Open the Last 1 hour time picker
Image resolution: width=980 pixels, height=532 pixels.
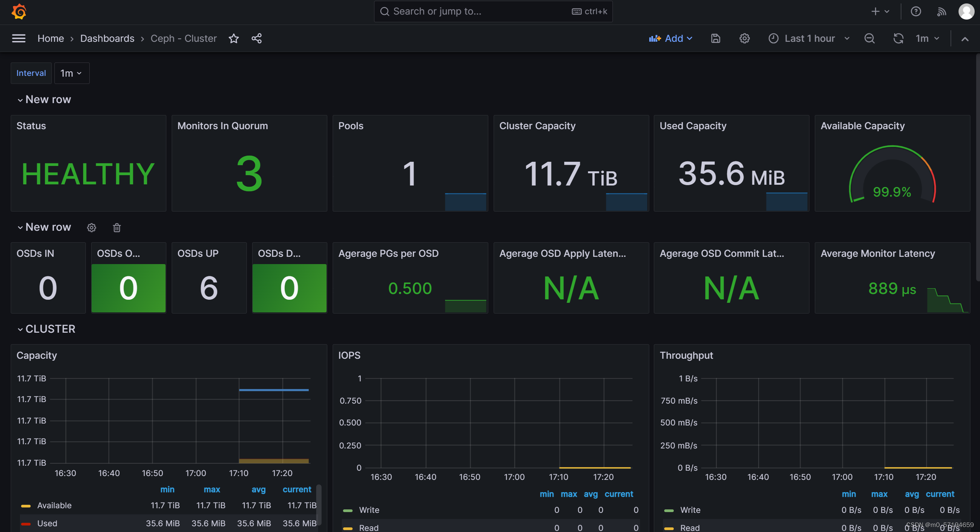click(809, 38)
